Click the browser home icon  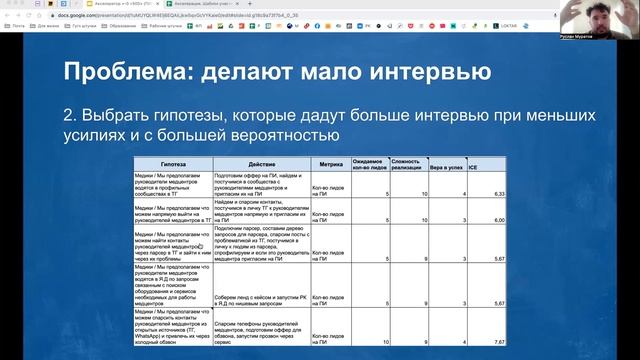click(39, 15)
